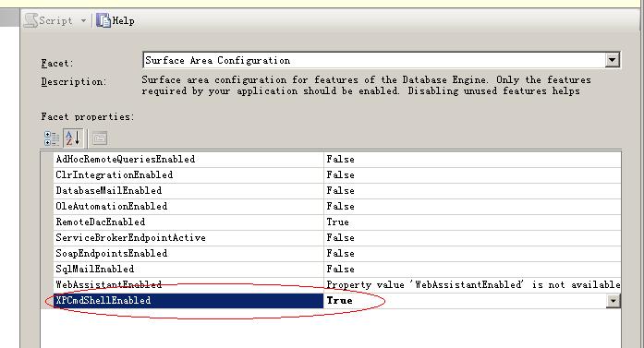Click the surface area description text

coord(367,85)
